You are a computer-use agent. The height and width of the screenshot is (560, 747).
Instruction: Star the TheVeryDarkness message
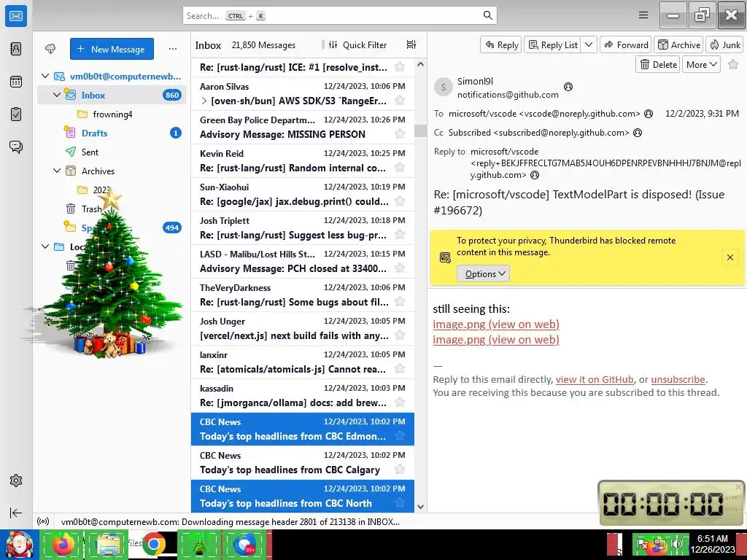[x=400, y=302]
